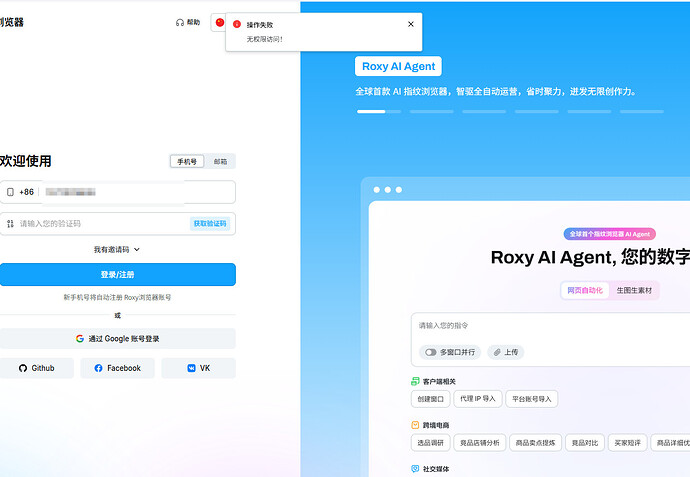Screen dimensions: 690x477
Task: Click the verification code field icon
Action: pyautogui.click(x=11, y=224)
